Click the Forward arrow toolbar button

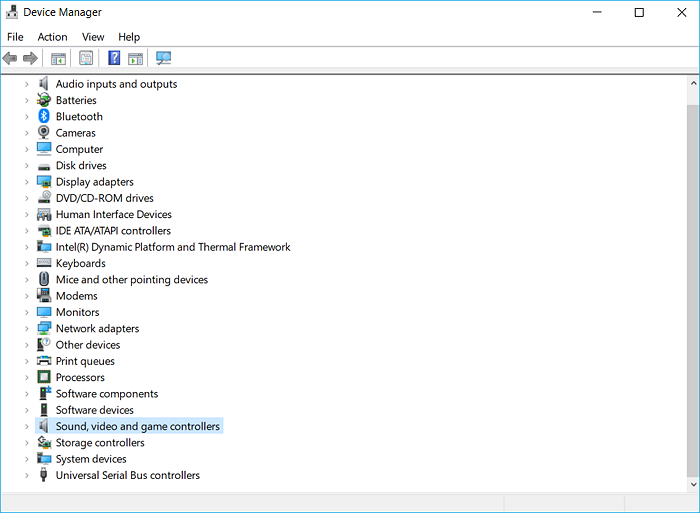30,58
